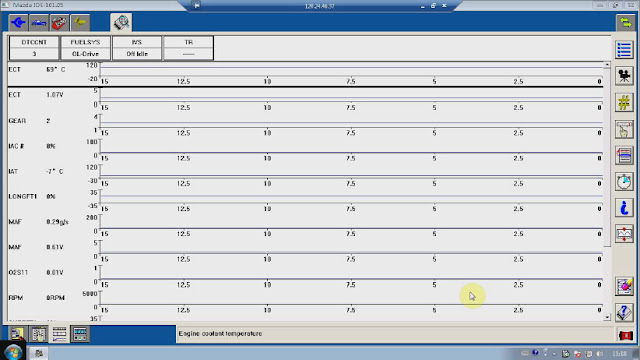Click the red icon at bottom right
The height and width of the screenshot is (360, 640).
click(625, 336)
